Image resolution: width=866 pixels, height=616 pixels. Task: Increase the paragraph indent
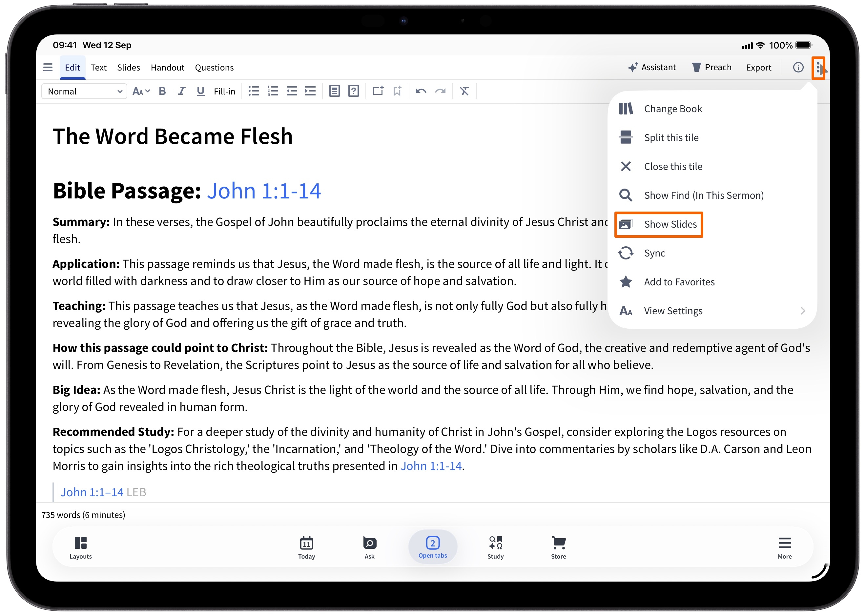point(310,91)
